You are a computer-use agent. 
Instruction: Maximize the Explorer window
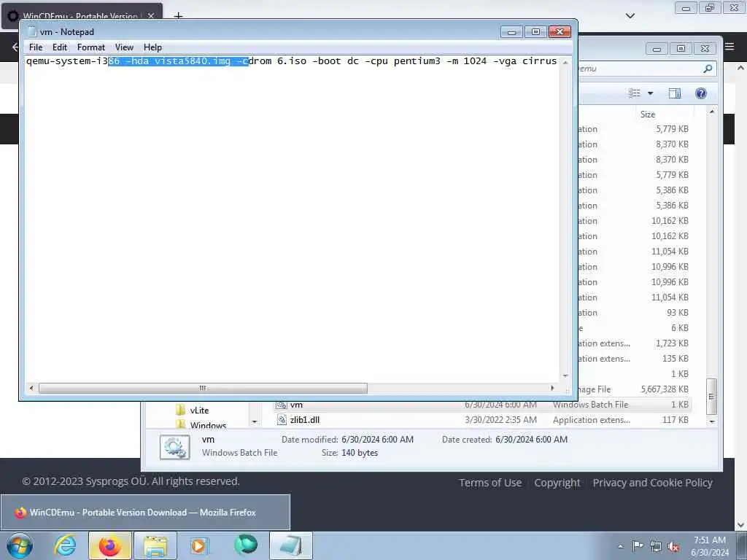click(x=681, y=49)
